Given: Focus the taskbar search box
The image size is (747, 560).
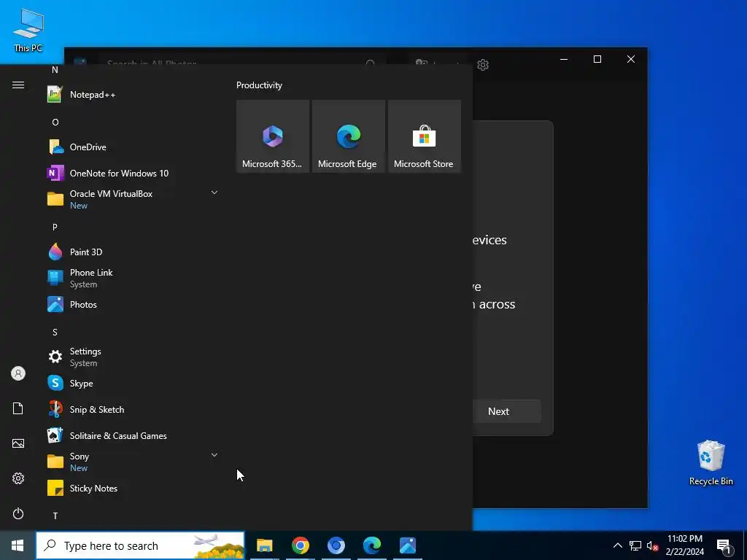Looking at the screenshot, I should pyautogui.click(x=140, y=545).
